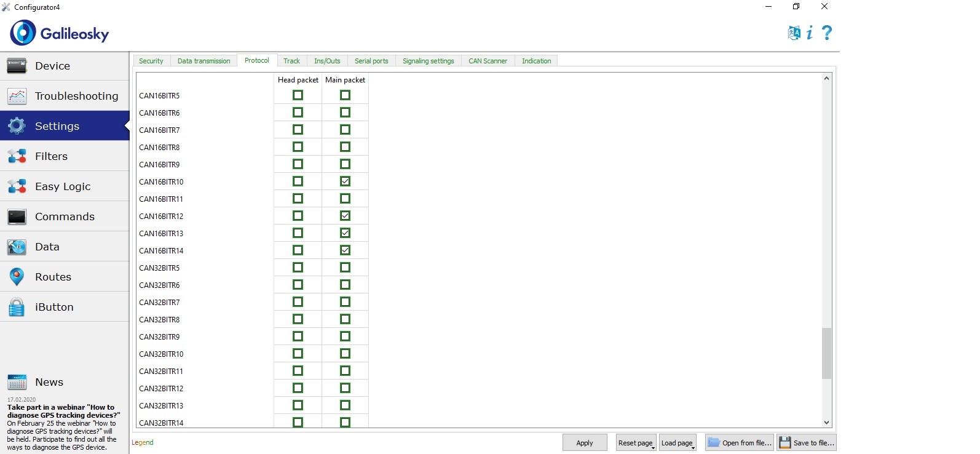980x454 pixels.
Task: Select the CAN32BITR14 row label
Action: (161, 423)
